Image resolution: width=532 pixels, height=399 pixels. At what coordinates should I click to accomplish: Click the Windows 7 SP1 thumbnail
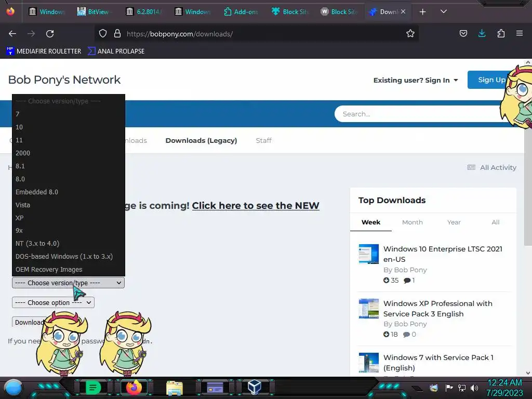click(369, 362)
